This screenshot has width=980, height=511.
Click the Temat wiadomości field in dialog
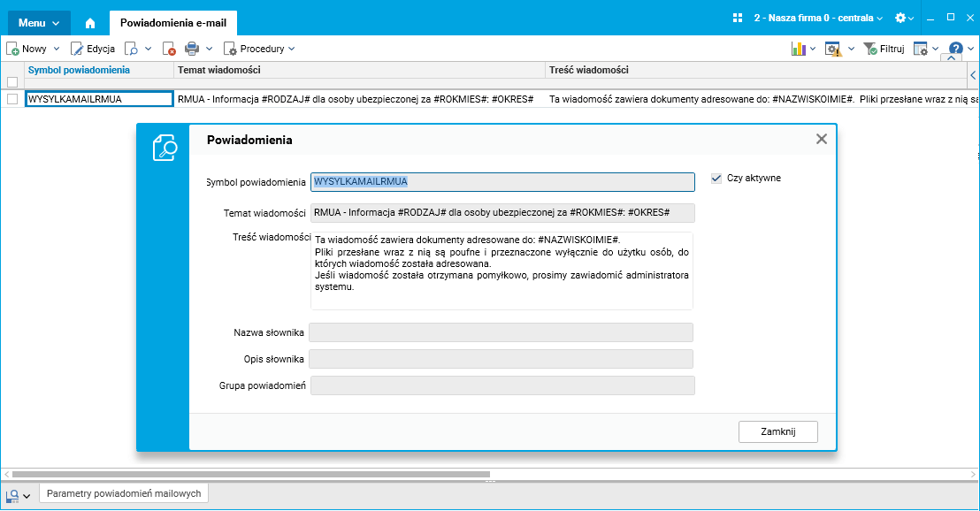point(502,213)
